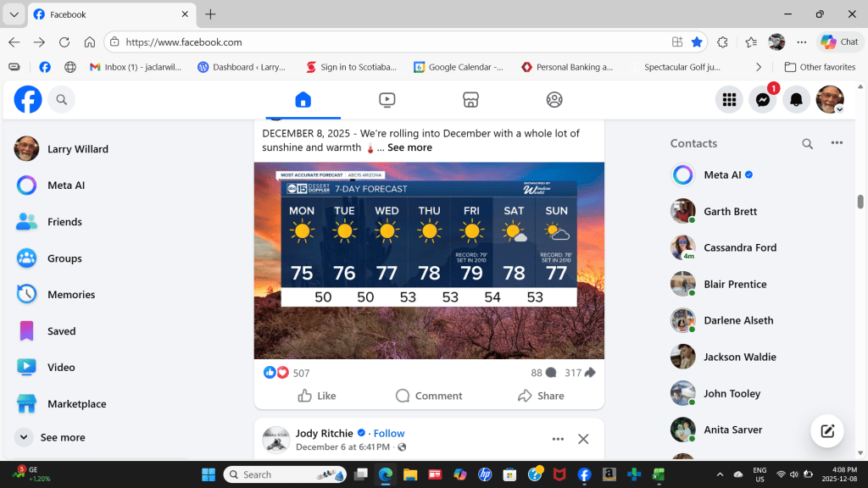Viewport: 868px width, 488px height.
Task: Open the notifications bell
Action: pyautogui.click(x=796, y=100)
